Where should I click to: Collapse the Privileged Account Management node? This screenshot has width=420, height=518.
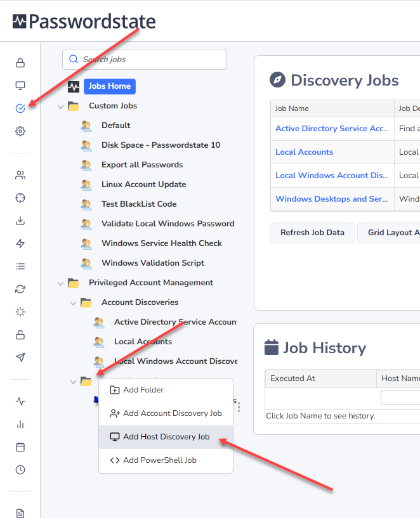pos(60,283)
